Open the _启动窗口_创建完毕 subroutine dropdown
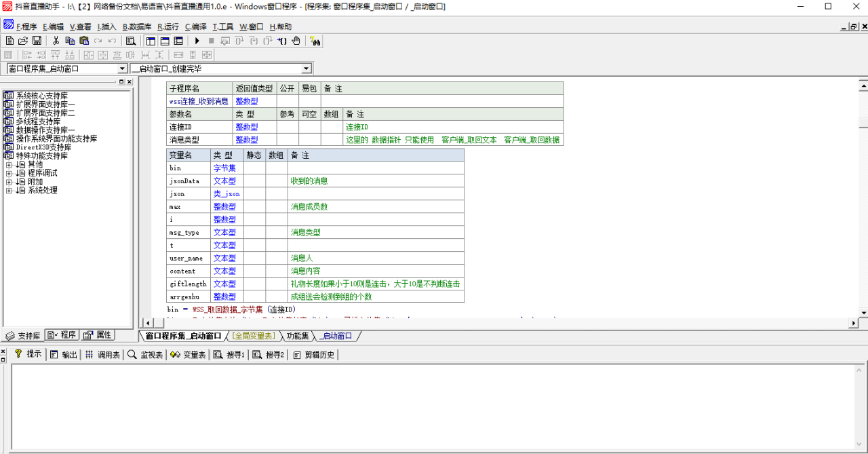Viewport: 868px width, 454px height. [306, 69]
